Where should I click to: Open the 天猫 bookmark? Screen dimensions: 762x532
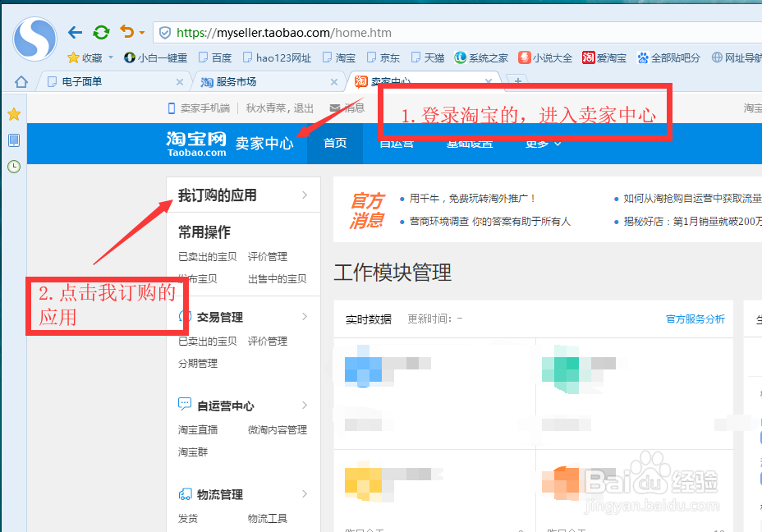427,57
